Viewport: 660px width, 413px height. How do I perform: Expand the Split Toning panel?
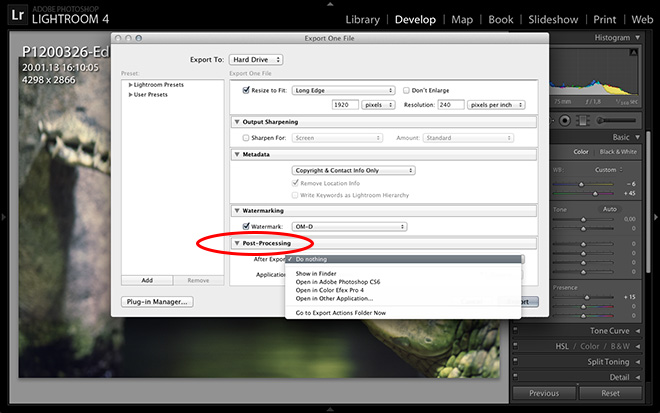tap(637, 362)
